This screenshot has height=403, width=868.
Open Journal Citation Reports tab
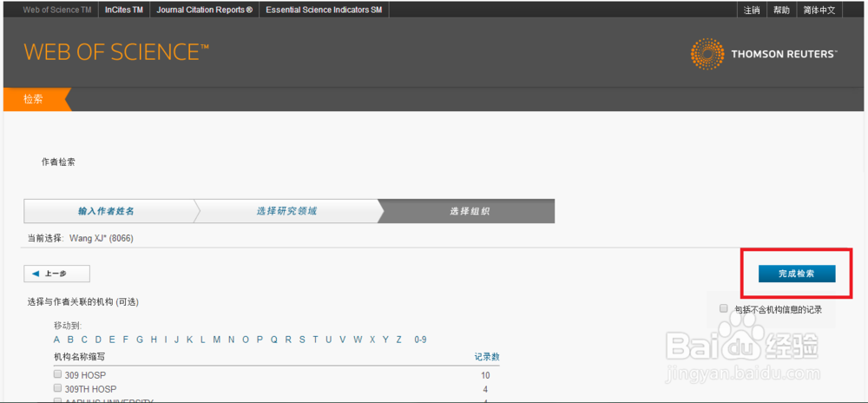coord(204,10)
